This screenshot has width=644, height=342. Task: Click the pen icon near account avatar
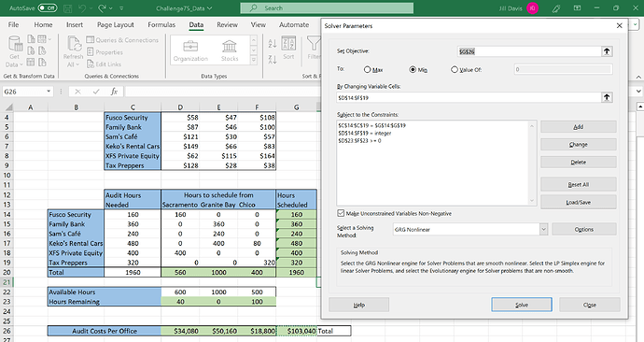556,7
